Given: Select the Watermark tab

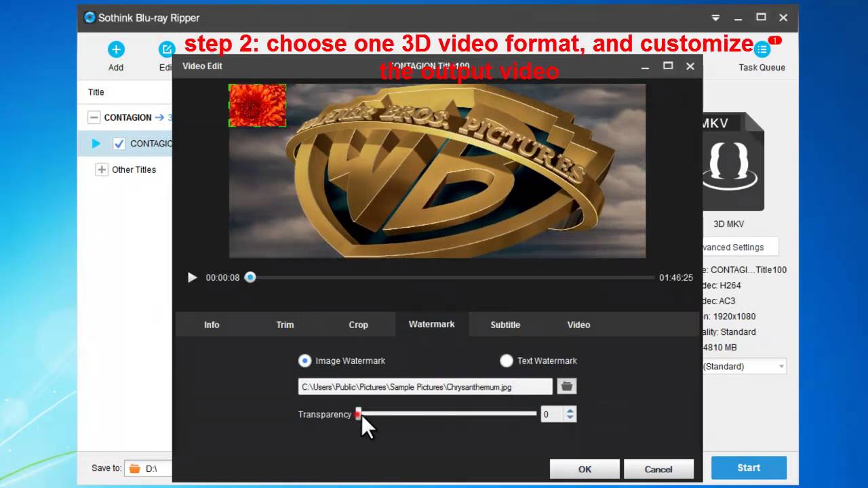Looking at the screenshot, I should pyautogui.click(x=431, y=324).
